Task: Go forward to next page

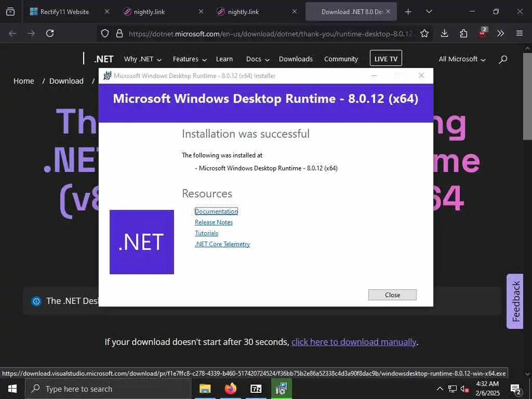Action: [31, 33]
